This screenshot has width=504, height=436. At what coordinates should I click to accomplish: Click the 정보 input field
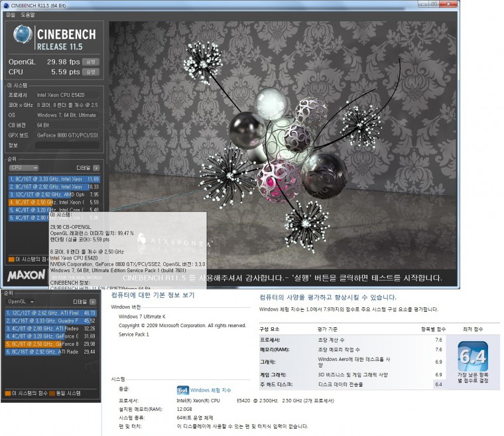click(67, 145)
